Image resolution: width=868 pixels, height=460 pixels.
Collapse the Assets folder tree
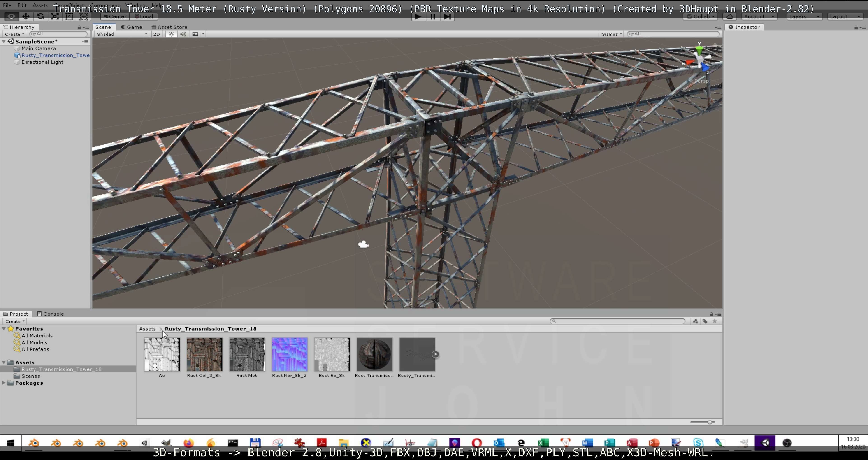coord(4,362)
